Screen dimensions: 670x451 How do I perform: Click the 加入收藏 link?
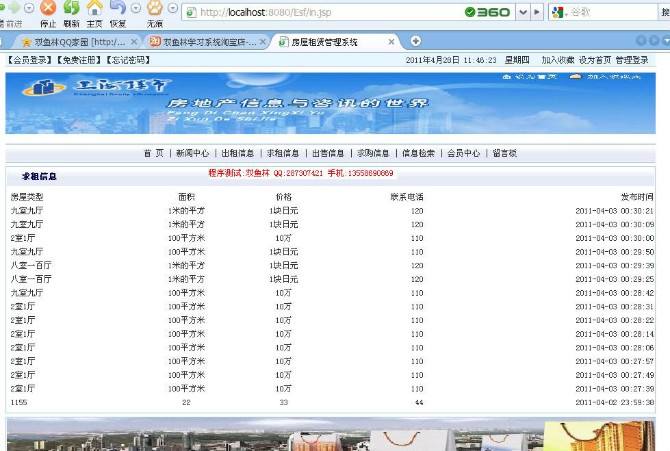(x=558, y=60)
